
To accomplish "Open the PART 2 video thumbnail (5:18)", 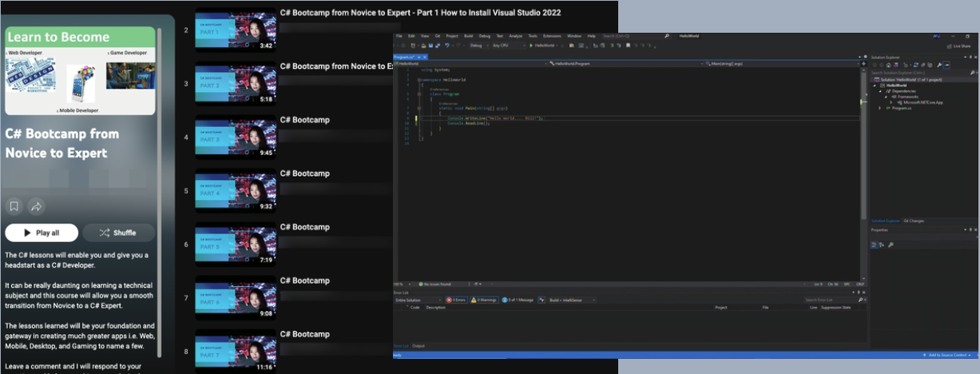I will pyautogui.click(x=236, y=84).
